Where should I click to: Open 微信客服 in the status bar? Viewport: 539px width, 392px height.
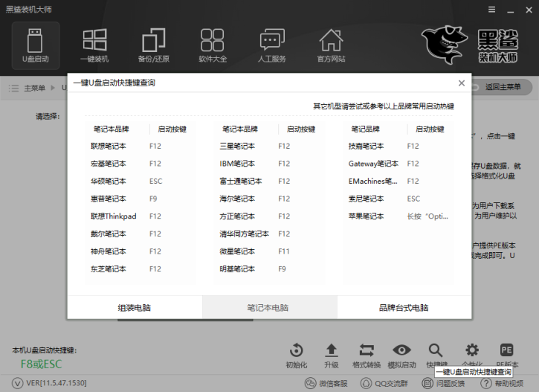point(327,383)
